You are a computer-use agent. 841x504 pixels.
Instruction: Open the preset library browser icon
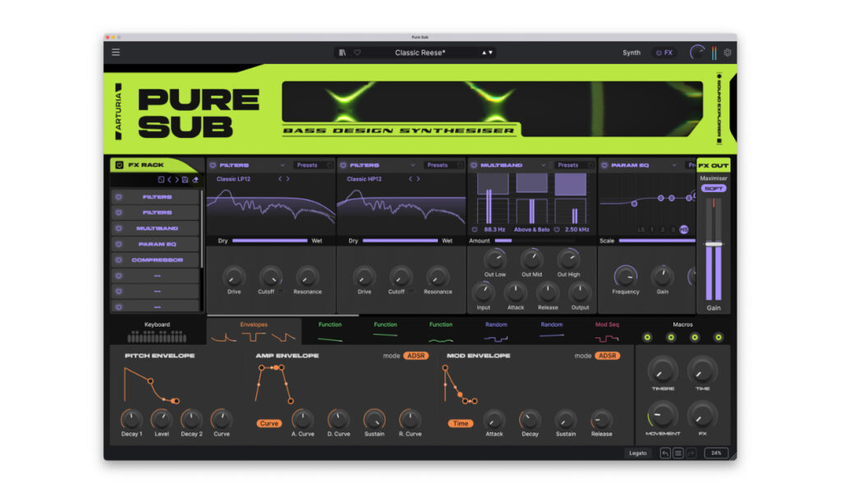(342, 53)
